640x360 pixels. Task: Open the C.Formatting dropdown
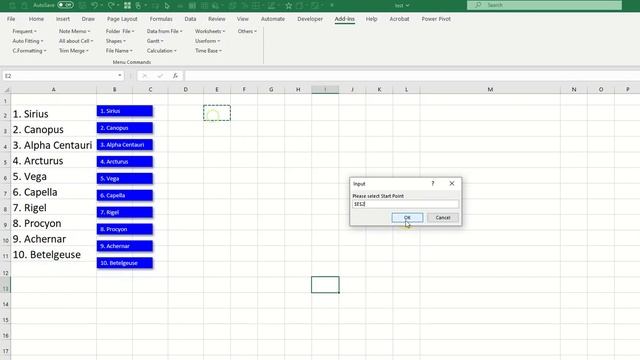(x=29, y=51)
